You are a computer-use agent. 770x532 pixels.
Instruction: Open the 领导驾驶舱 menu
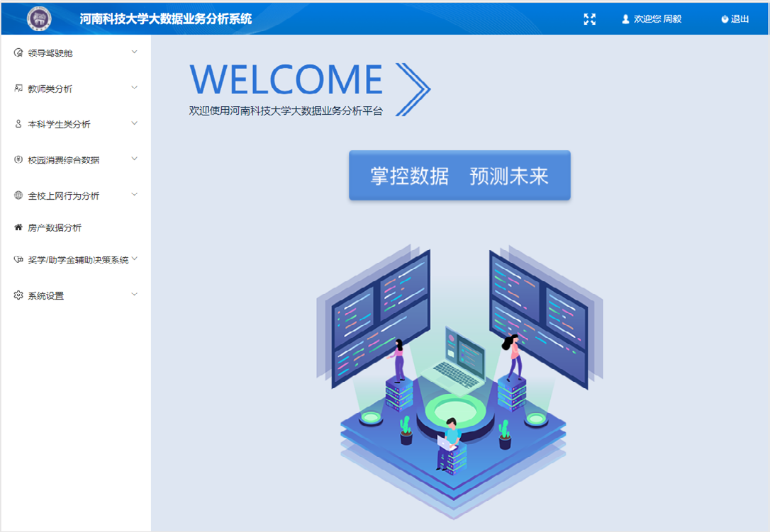(x=76, y=52)
